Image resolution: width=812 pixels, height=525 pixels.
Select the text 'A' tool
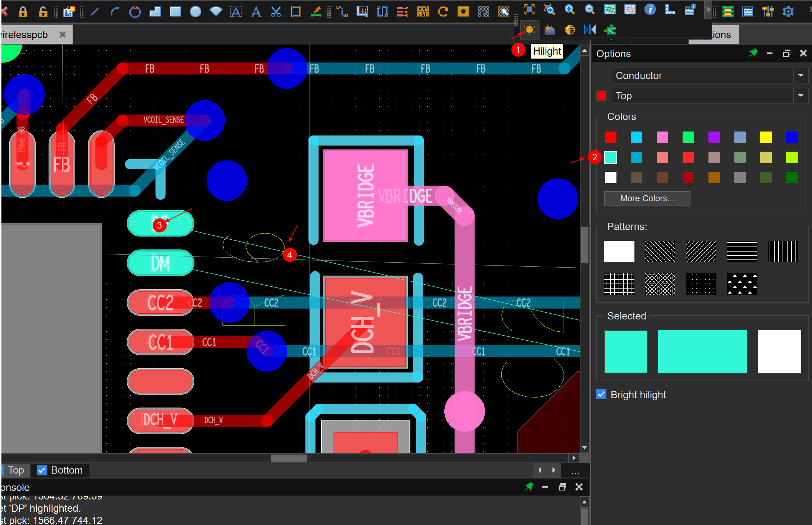tap(256, 12)
